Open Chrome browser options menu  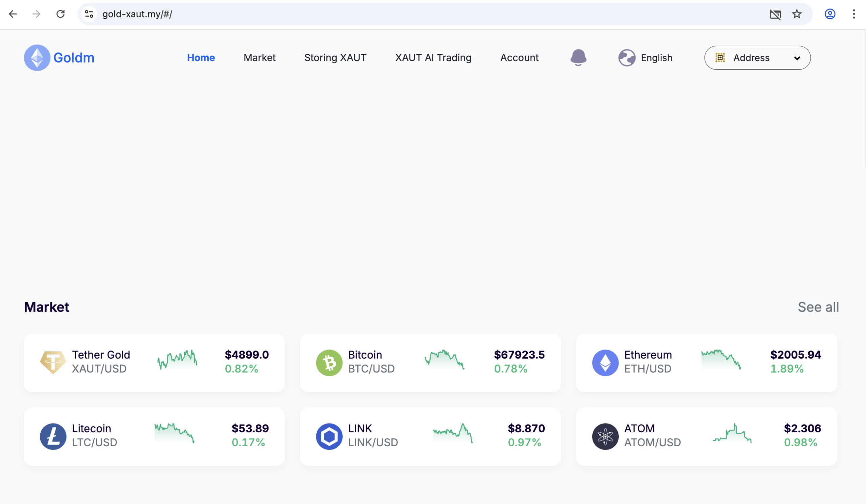tap(853, 14)
